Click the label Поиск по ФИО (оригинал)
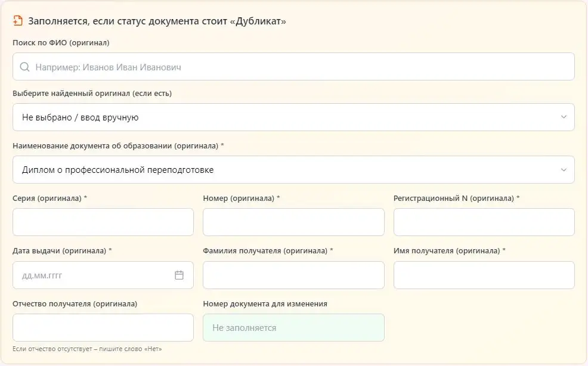 tap(61, 43)
